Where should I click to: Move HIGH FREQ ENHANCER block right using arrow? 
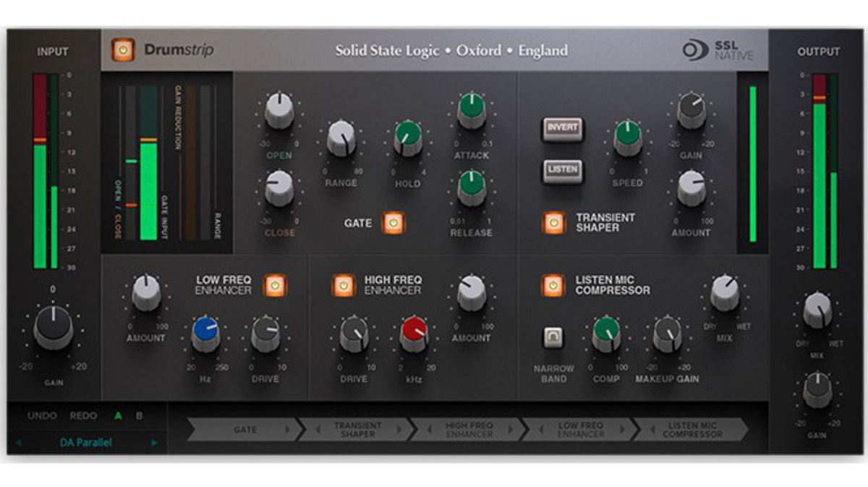(x=510, y=430)
